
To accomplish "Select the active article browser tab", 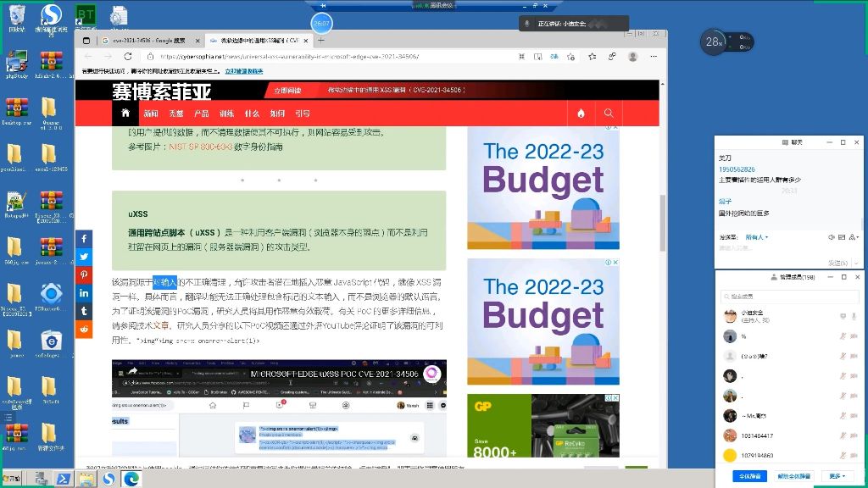I will coord(259,41).
